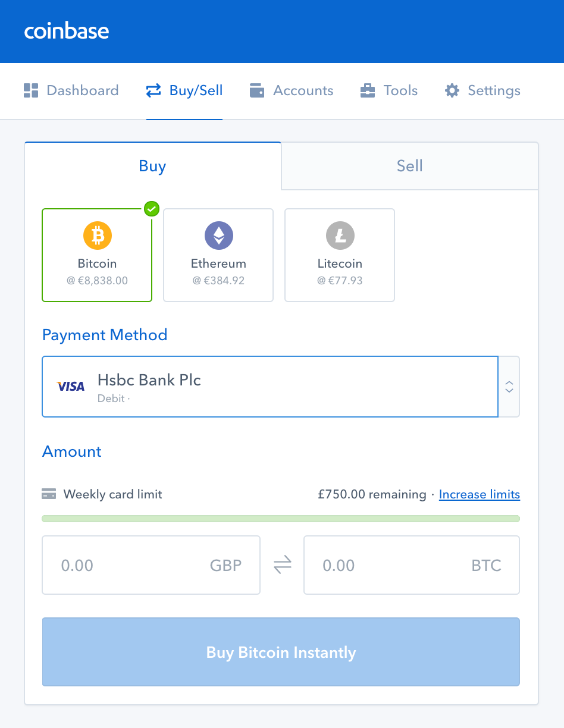Click the Coinbase logo
564x728 pixels.
tap(67, 31)
